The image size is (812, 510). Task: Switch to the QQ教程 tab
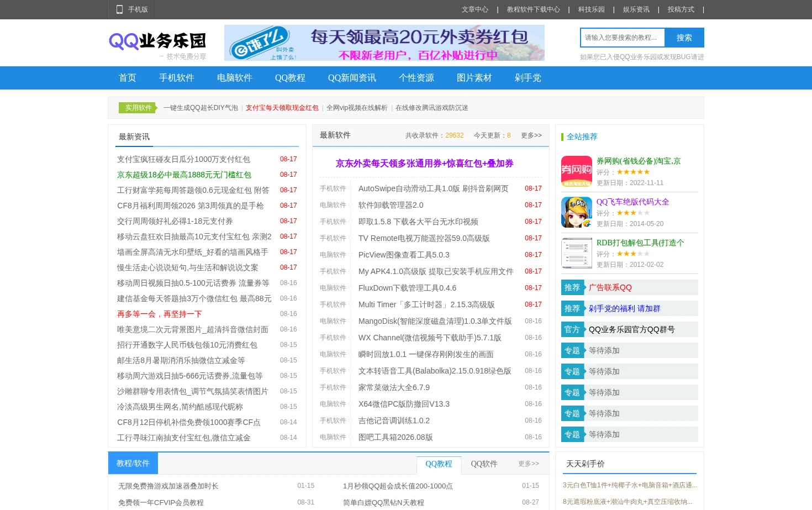click(x=439, y=464)
